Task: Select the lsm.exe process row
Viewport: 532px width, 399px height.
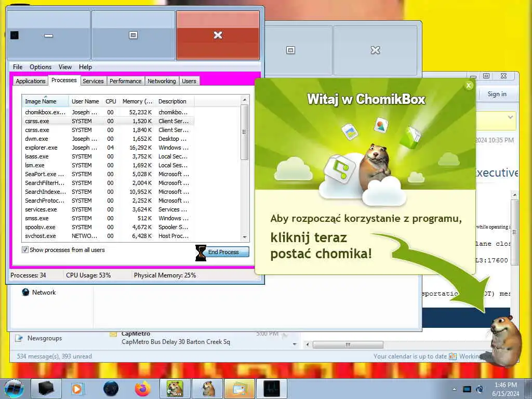Action: pos(108,165)
